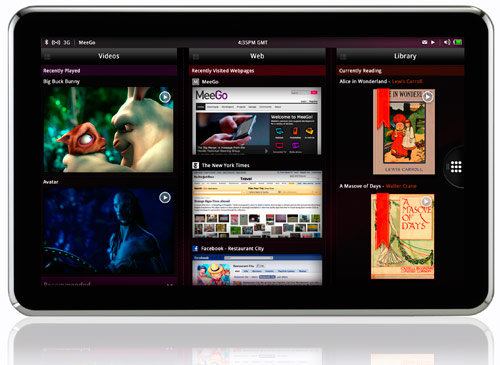Viewport: 500px width, 365px height.
Task: Open the Videos panel menu icon
Action: point(47,56)
